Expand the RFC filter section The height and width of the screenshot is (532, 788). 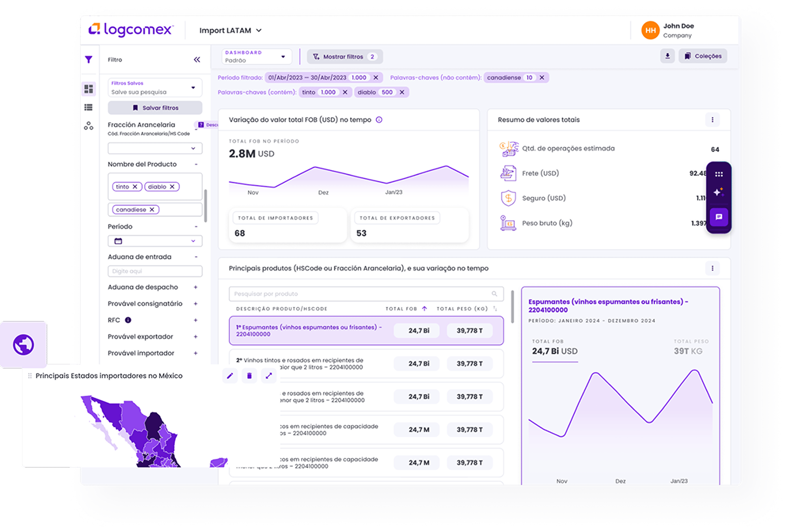point(196,320)
